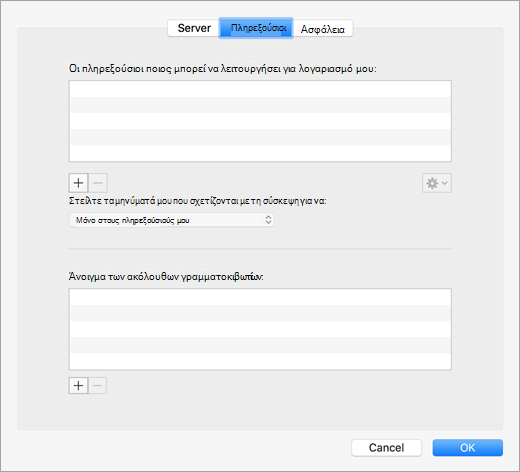Switch to the Server tab

tap(194, 28)
